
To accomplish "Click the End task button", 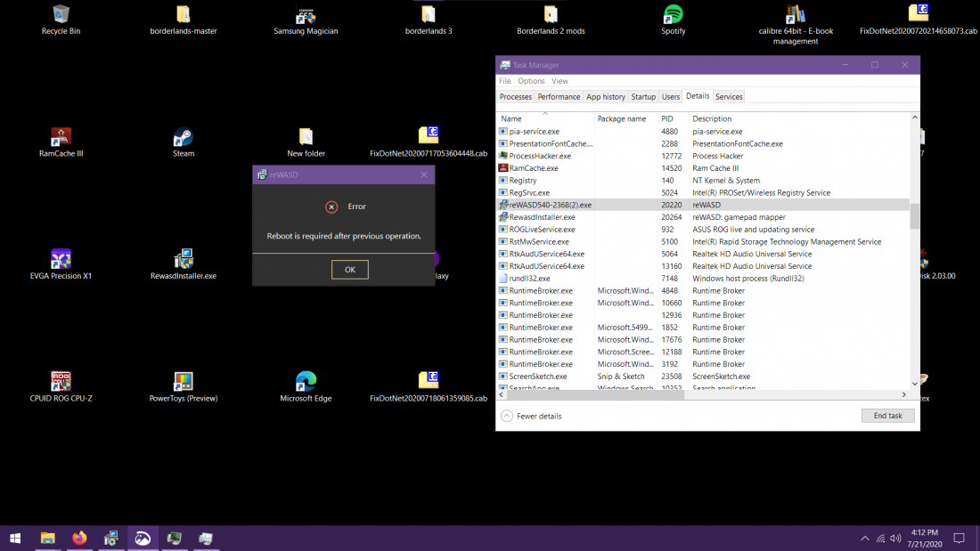I will pos(887,416).
